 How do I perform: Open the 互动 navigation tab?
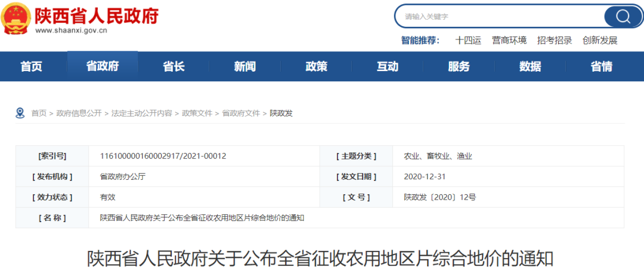pos(388,66)
